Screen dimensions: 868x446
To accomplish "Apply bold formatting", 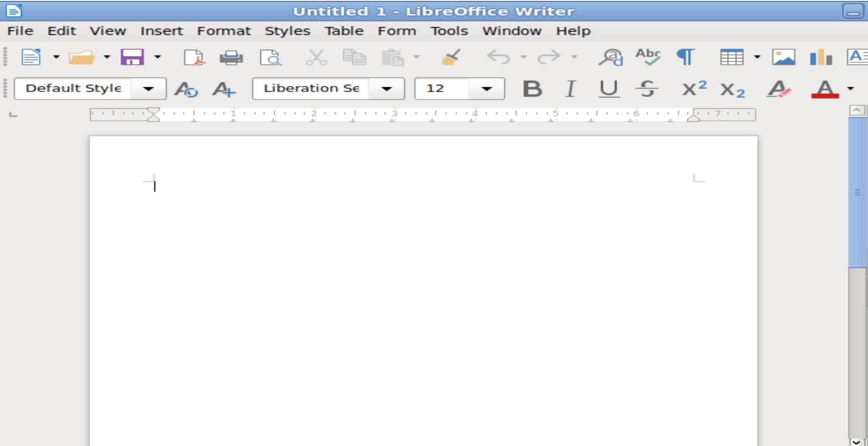I will click(x=532, y=89).
